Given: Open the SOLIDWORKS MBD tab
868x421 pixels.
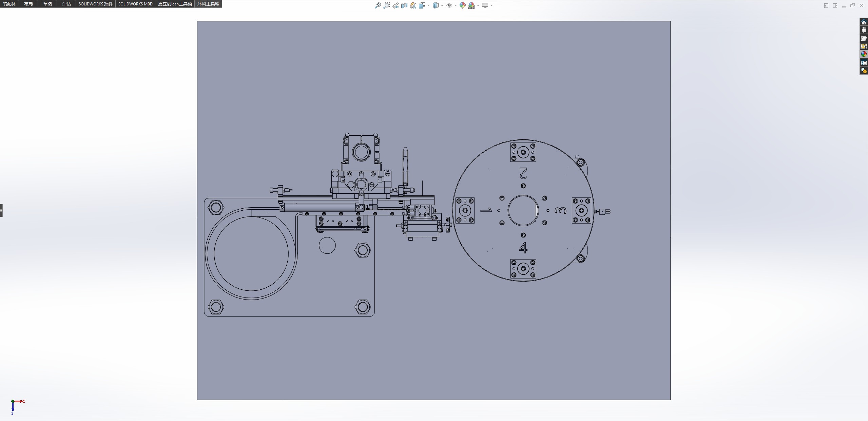Looking at the screenshot, I should point(135,4).
